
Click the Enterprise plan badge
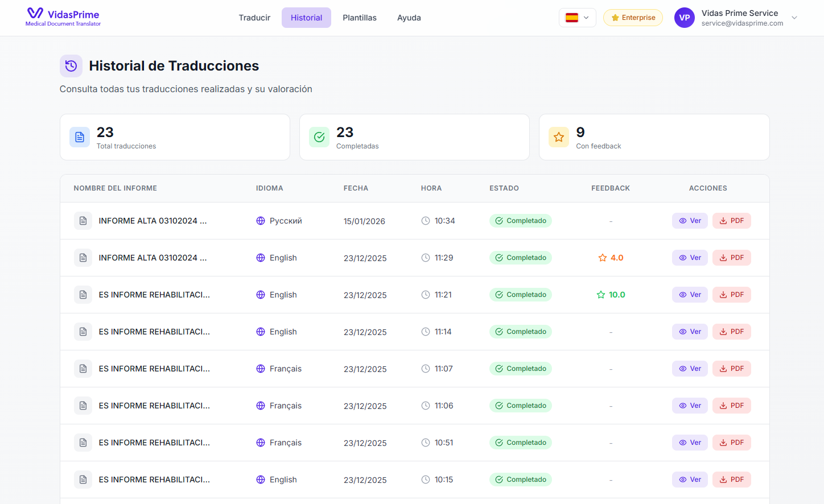coord(633,18)
